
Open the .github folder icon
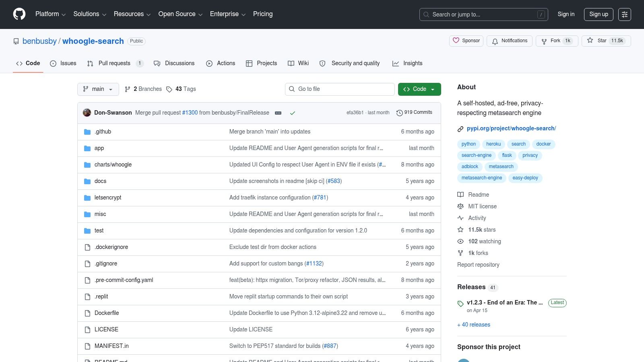click(87, 132)
